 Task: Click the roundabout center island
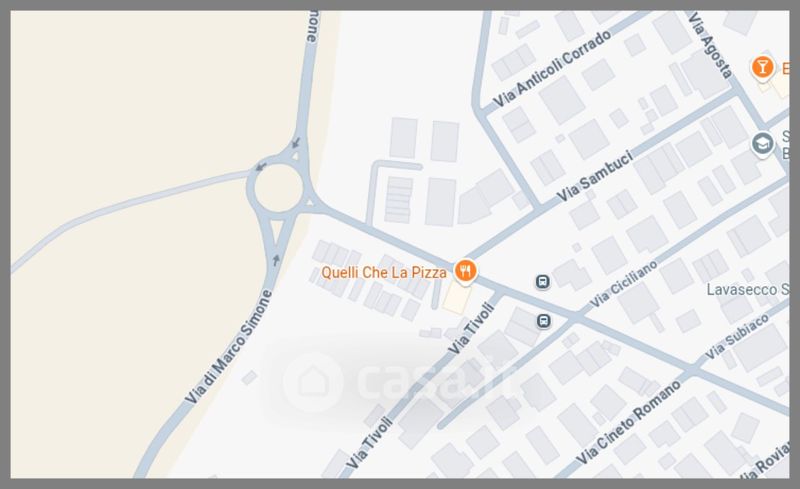[x=279, y=187]
